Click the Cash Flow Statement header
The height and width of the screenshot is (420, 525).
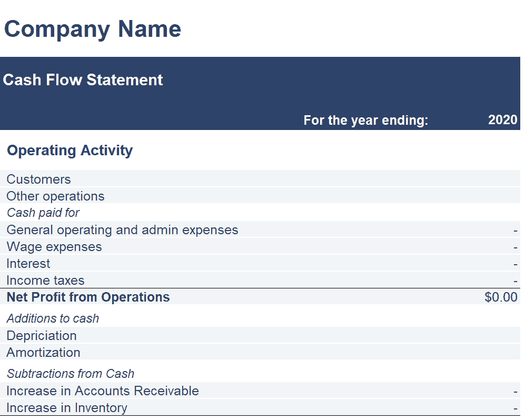point(83,80)
